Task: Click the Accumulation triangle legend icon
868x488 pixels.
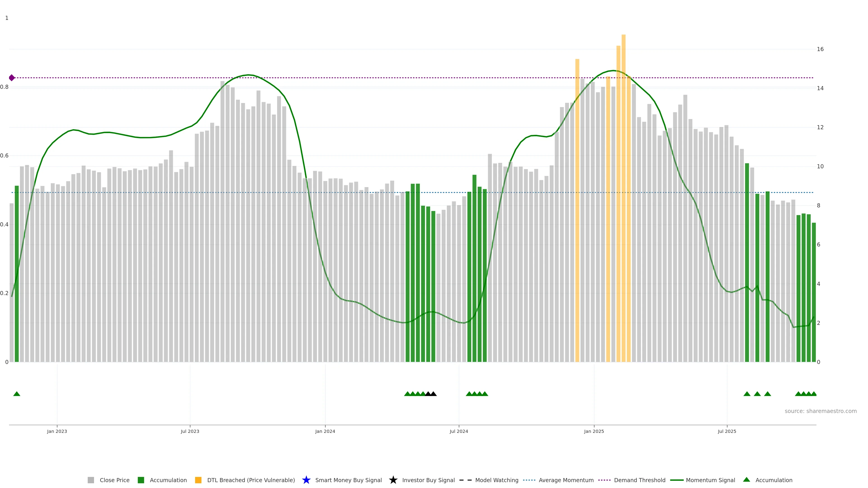Action: (x=746, y=480)
